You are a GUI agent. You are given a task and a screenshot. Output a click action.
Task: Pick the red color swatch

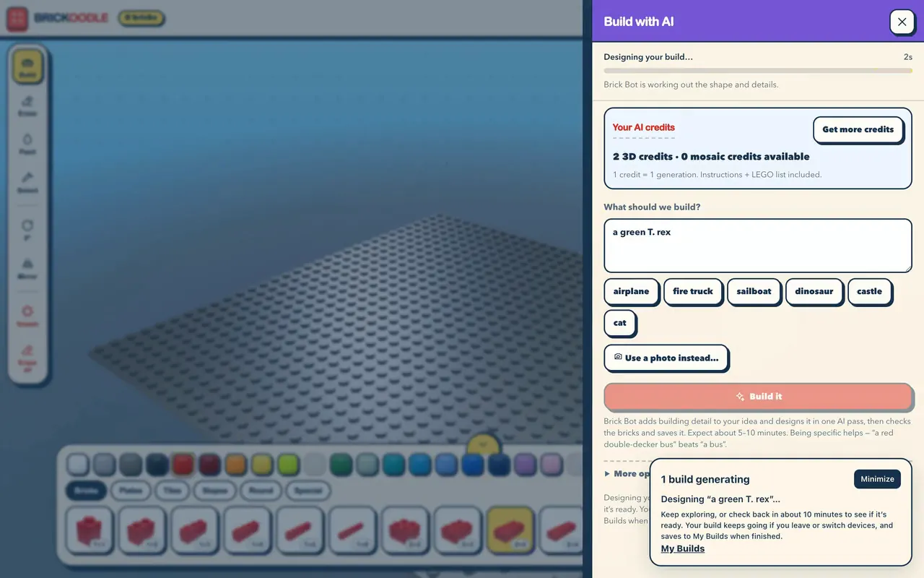183,465
